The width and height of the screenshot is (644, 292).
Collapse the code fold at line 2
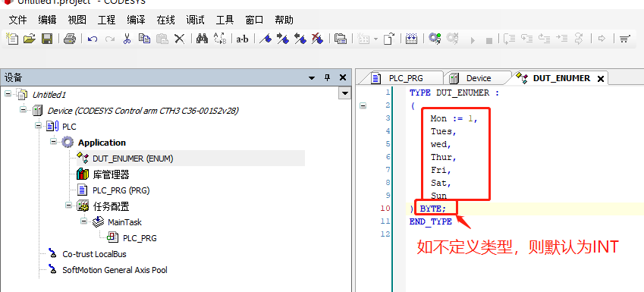click(x=363, y=106)
